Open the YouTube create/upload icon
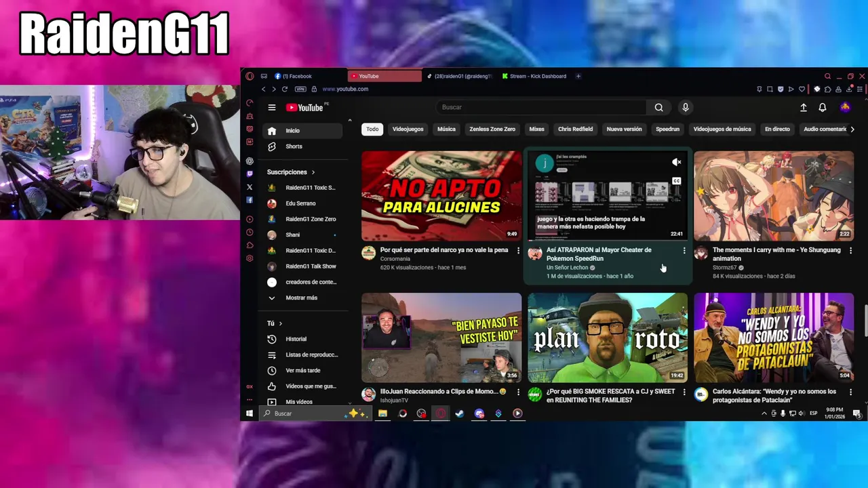The height and width of the screenshot is (488, 868). [x=804, y=107]
